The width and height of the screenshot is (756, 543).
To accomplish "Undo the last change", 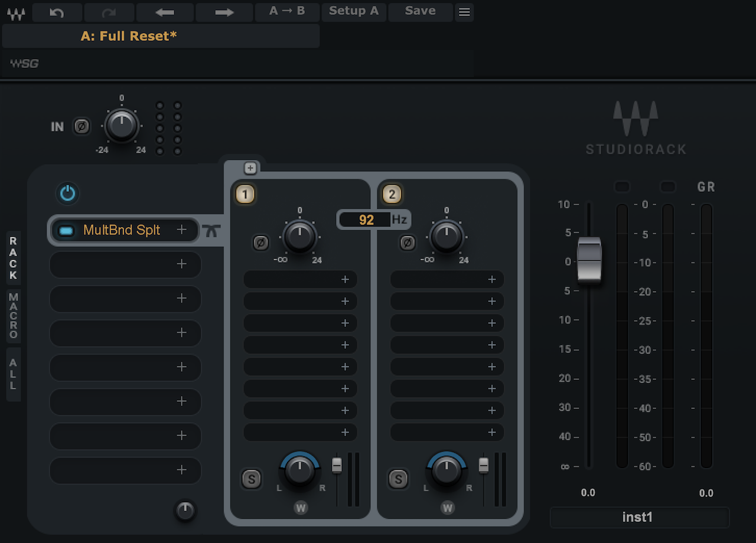I will (57, 12).
